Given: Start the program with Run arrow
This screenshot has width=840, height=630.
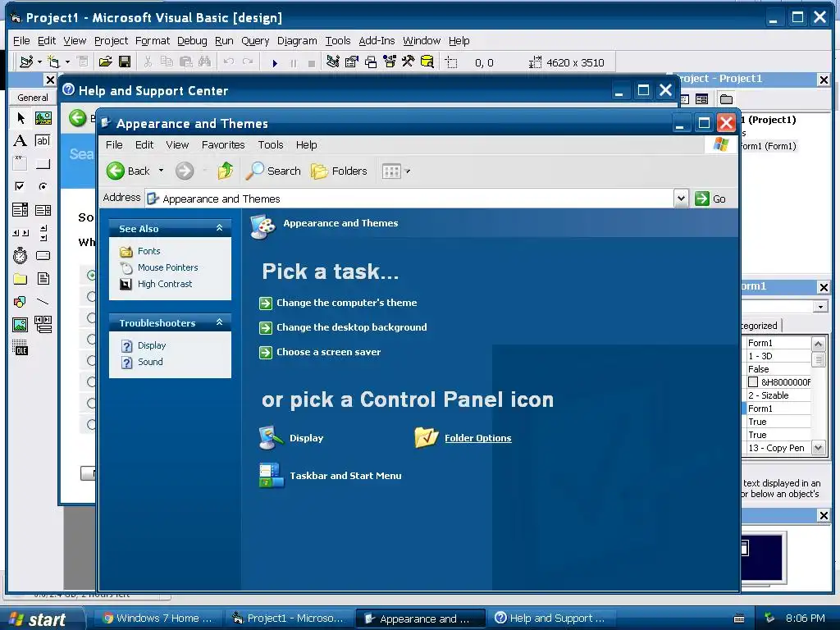Looking at the screenshot, I should (x=275, y=63).
